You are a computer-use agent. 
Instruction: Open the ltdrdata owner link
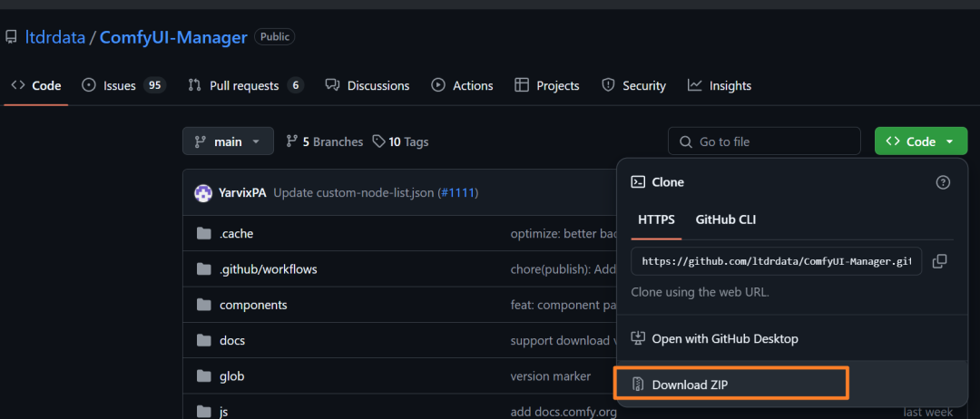tap(55, 37)
